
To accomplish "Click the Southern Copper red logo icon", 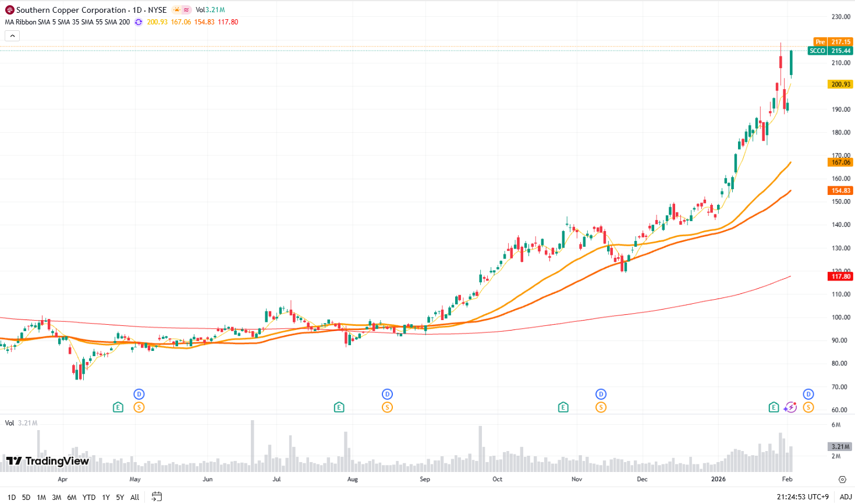I will pyautogui.click(x=9, y=10).
